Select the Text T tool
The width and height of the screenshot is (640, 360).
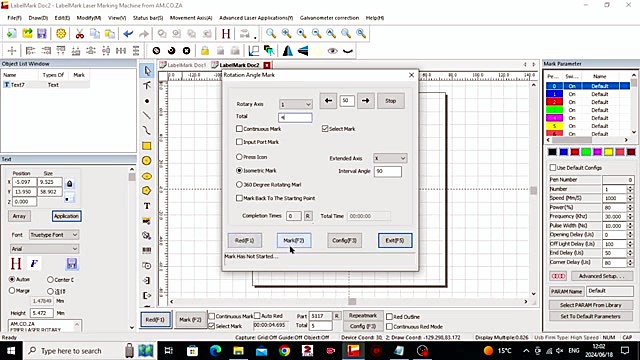(147, 206)
